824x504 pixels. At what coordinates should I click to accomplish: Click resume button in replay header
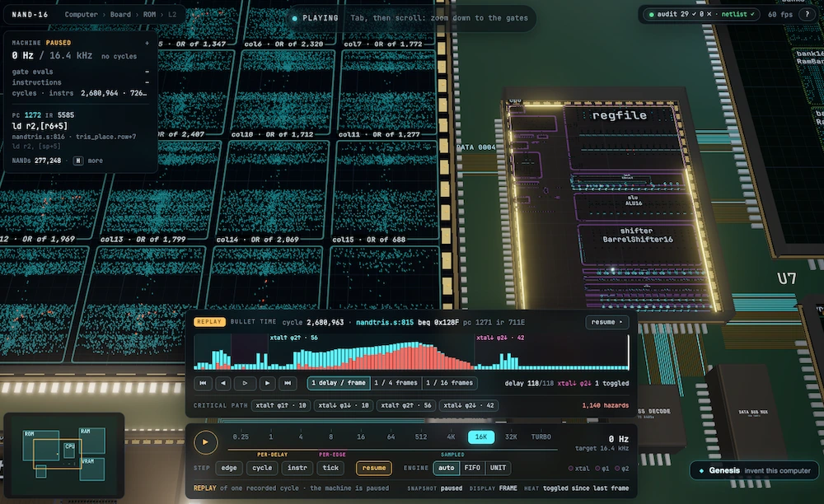coord(606,322)
